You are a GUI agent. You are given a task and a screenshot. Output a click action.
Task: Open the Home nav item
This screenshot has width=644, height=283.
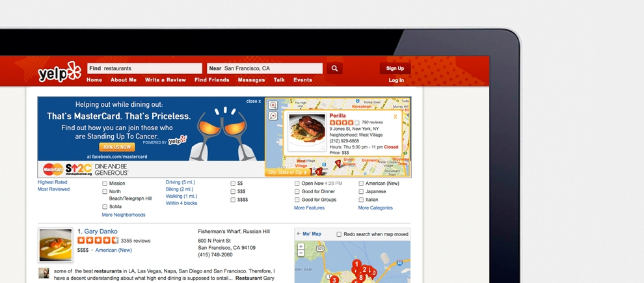[94, 80]
